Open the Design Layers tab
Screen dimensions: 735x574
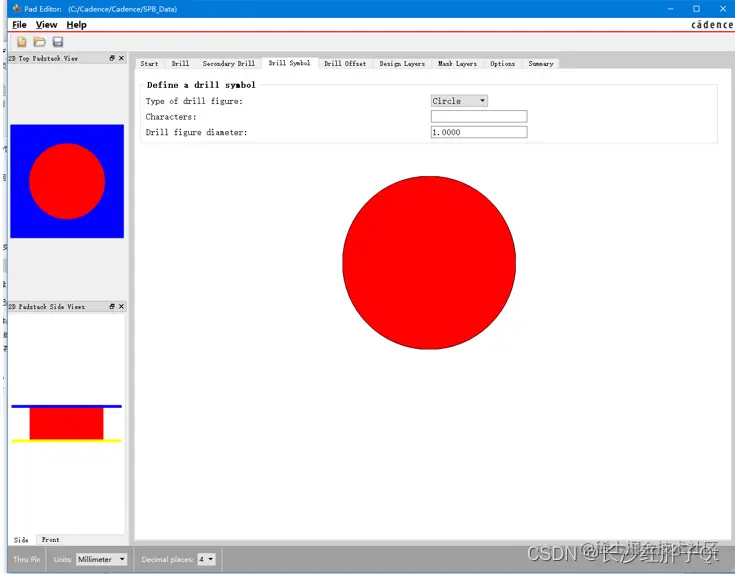[402, 63]
